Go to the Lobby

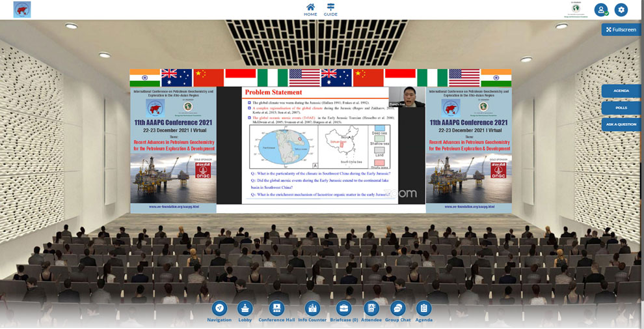point(245,311)
